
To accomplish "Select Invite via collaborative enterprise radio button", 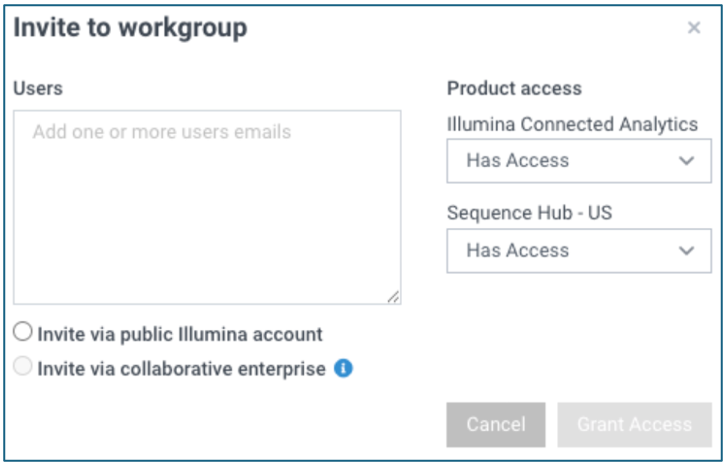I will pos(23,368).
